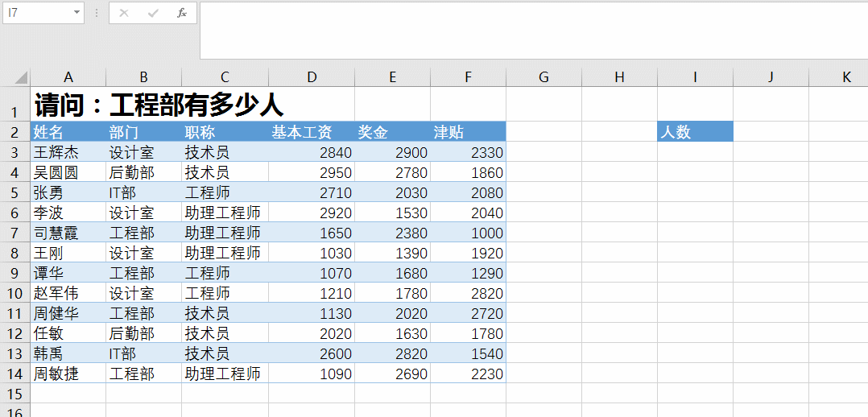
Task: Click the Select All corner triangle
Action: coord(22,78)
